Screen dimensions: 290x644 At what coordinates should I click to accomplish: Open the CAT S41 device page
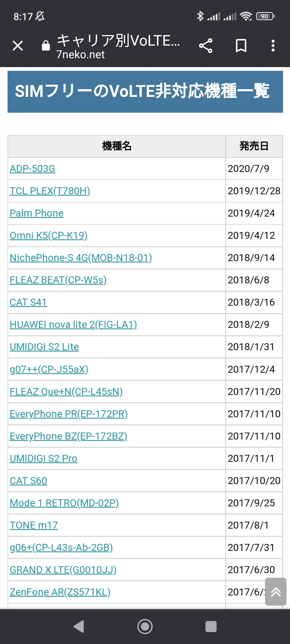(x=28, y=302)
